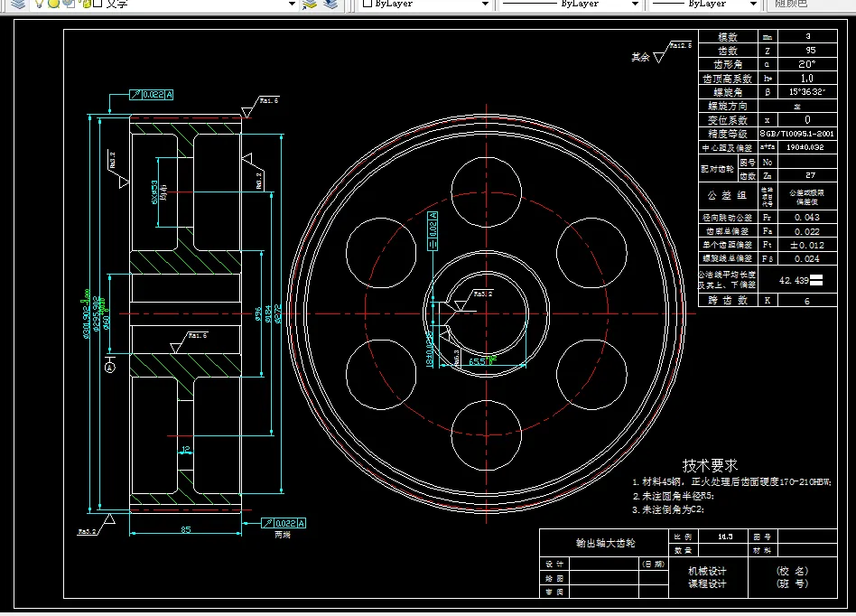Select the 两端 note under tolerance frame
The height and width of the screenshot is (616, 856).
tap(283, 536)
